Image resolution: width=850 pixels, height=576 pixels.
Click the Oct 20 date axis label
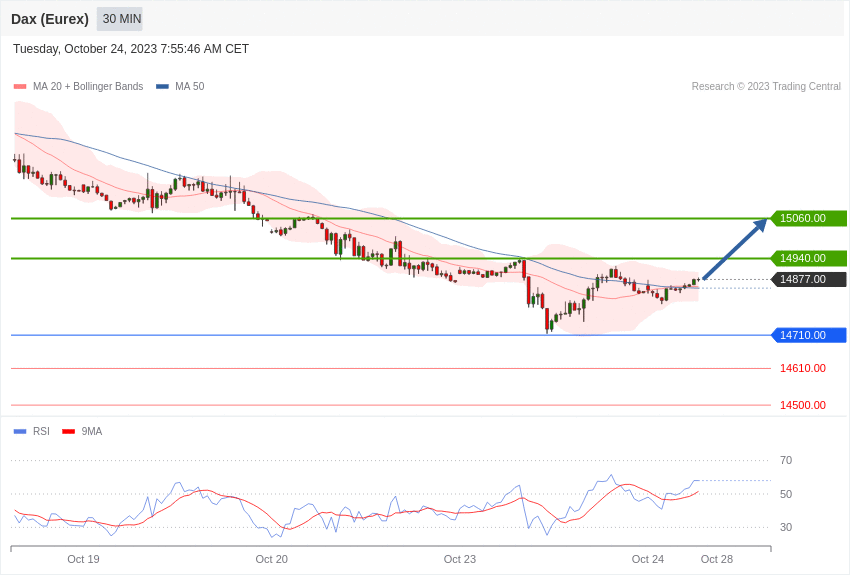pos(272,559)
